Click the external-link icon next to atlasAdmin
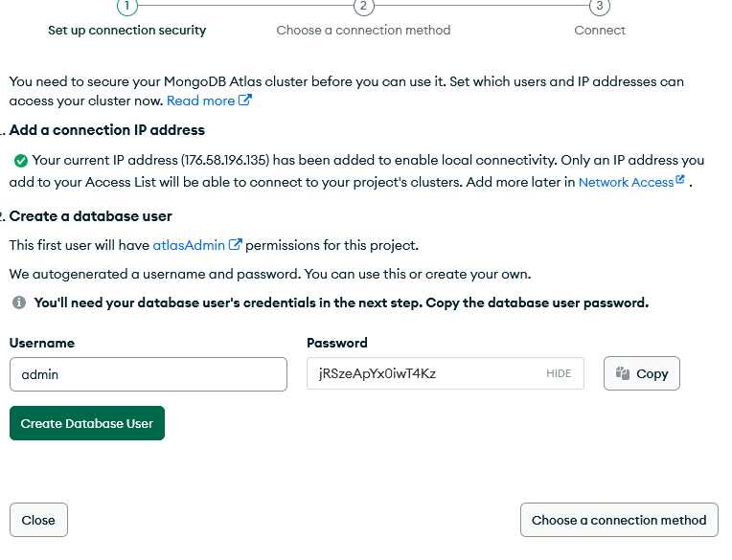 coord(235,245)
